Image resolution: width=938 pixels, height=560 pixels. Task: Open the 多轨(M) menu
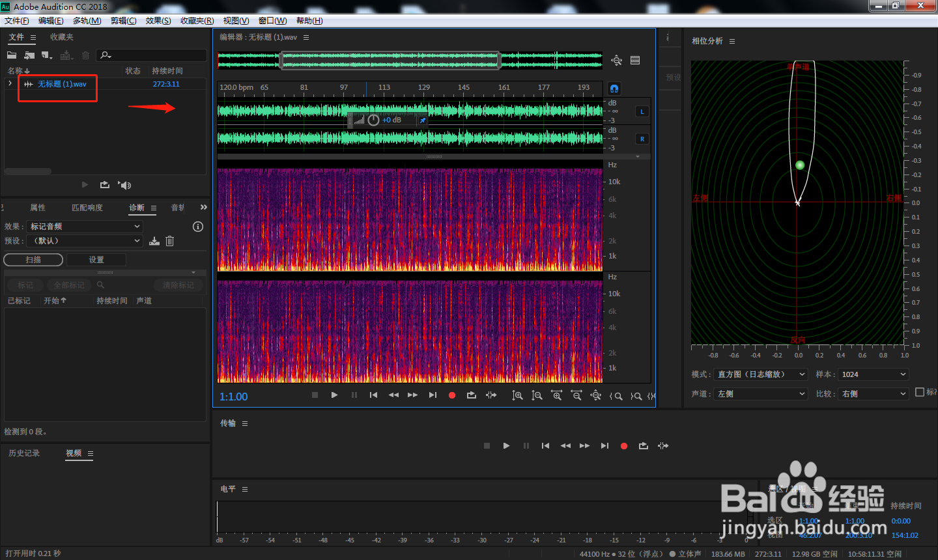(x=87, y=21)
